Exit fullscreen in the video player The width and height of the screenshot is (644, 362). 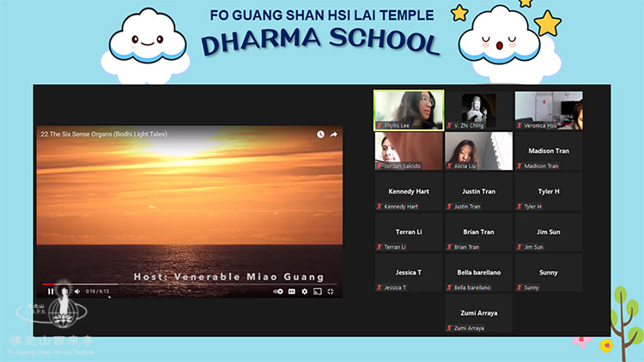[x=331, y=292]
